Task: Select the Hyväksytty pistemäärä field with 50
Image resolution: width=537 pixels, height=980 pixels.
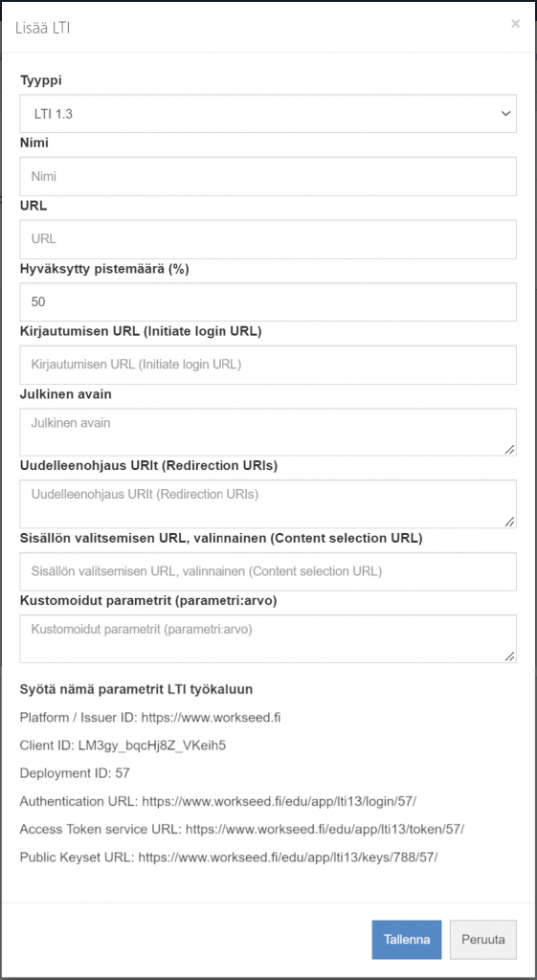Action: 268,301
